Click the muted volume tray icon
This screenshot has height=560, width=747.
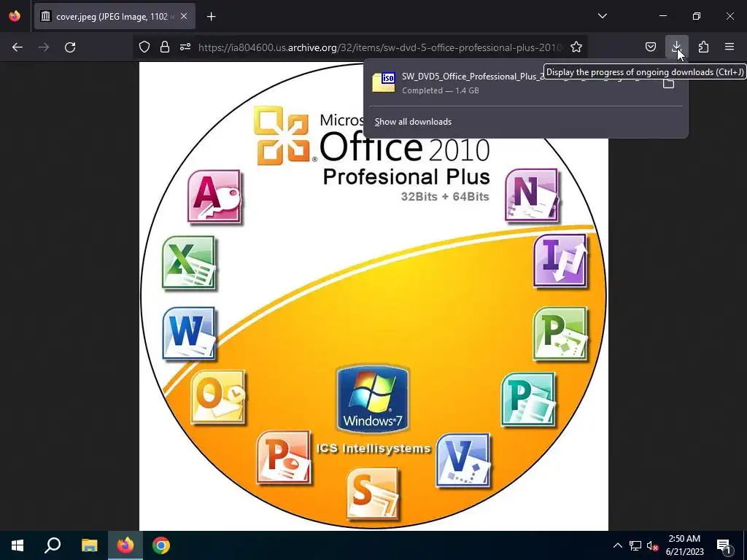tap(653, 545)
